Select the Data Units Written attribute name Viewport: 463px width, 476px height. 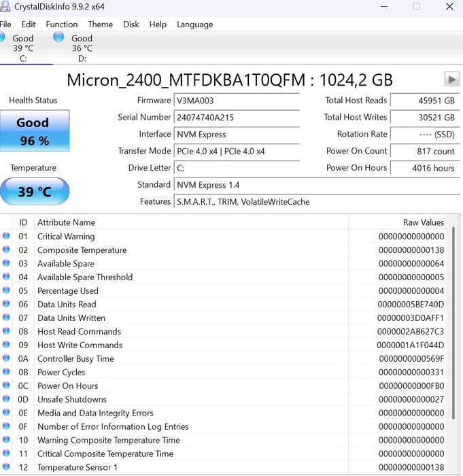coord(71,318)
